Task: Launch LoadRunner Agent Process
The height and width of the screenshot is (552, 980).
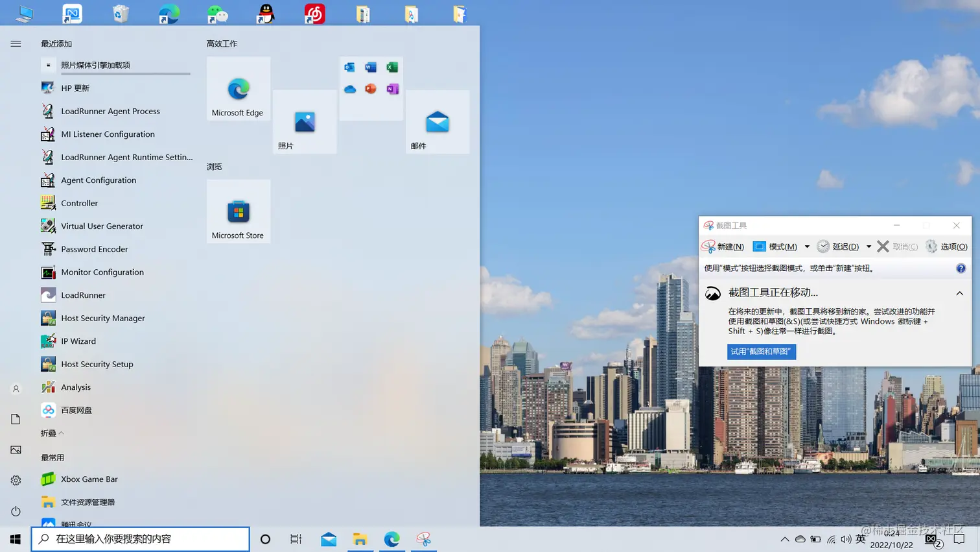Action: pos(115,111)
